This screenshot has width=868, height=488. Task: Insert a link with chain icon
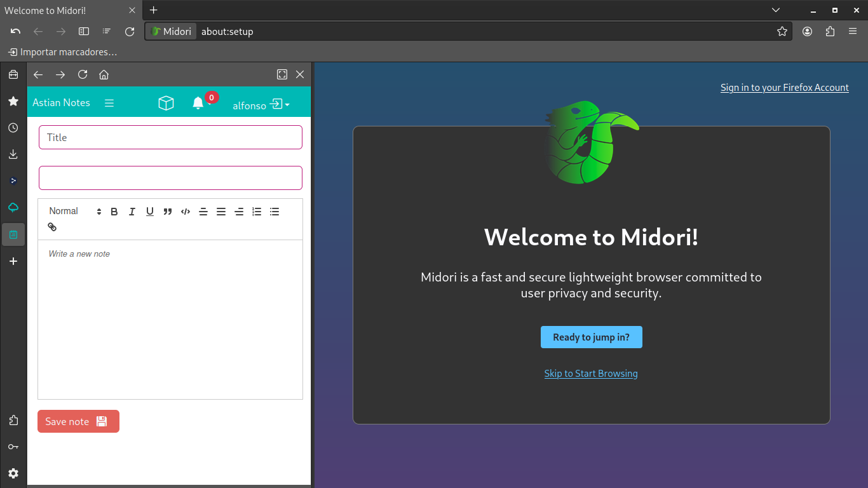click(x=52, y=227)
